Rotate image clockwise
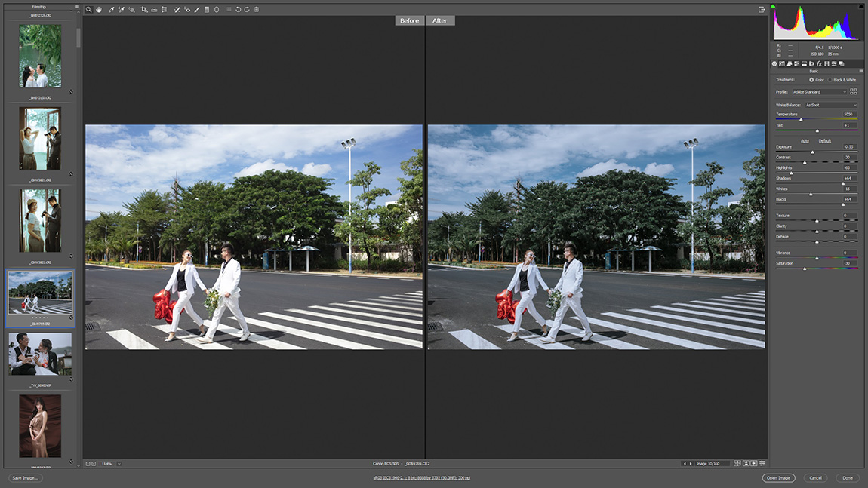 coord(247,9)
